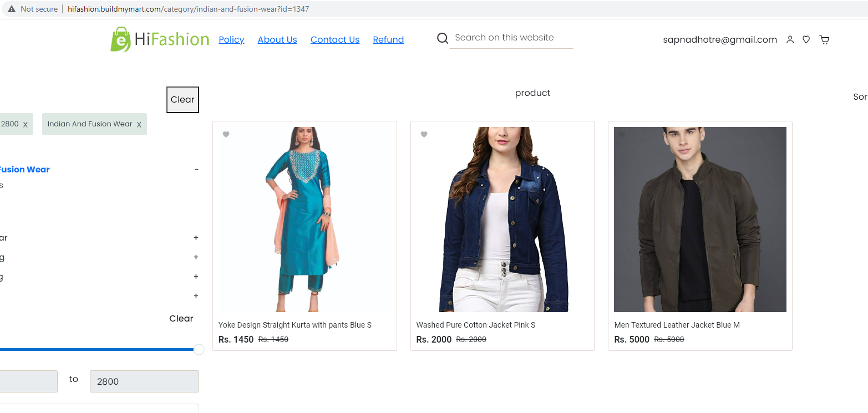The height and width of the screenshot is (413, 868).
Task: Add Men Textured Leather Jacket to wishlist
Action: pos(622,134)
